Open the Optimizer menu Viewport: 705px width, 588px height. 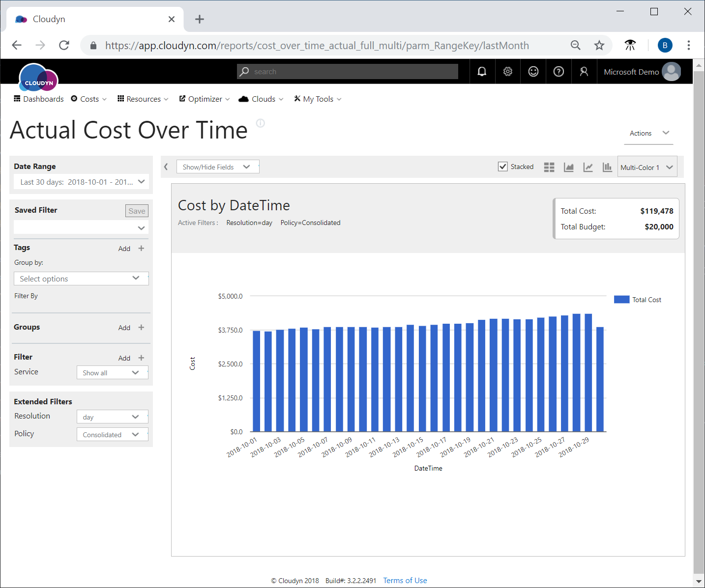click(x=205, y=99)
